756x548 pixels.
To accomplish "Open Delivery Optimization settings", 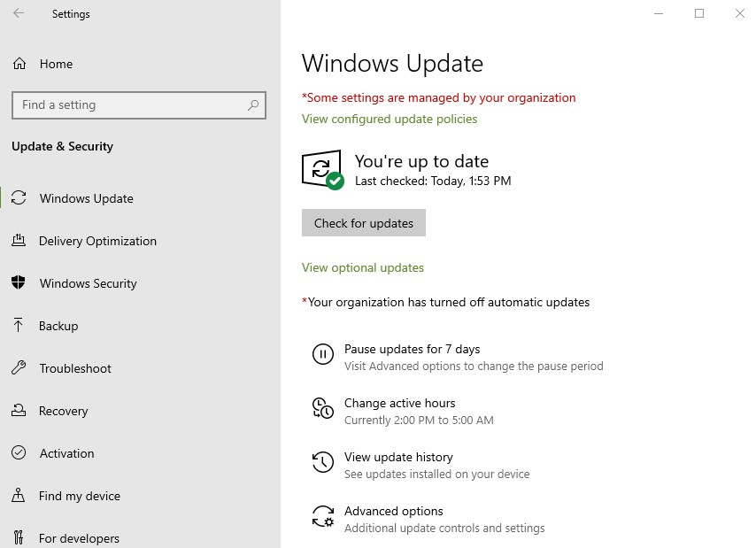I will 98,241.
